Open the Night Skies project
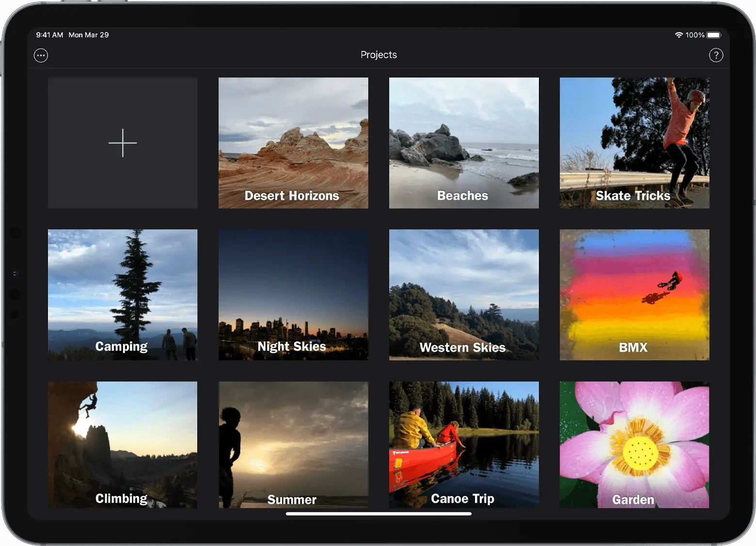756x546 pixels. (293, 294)
